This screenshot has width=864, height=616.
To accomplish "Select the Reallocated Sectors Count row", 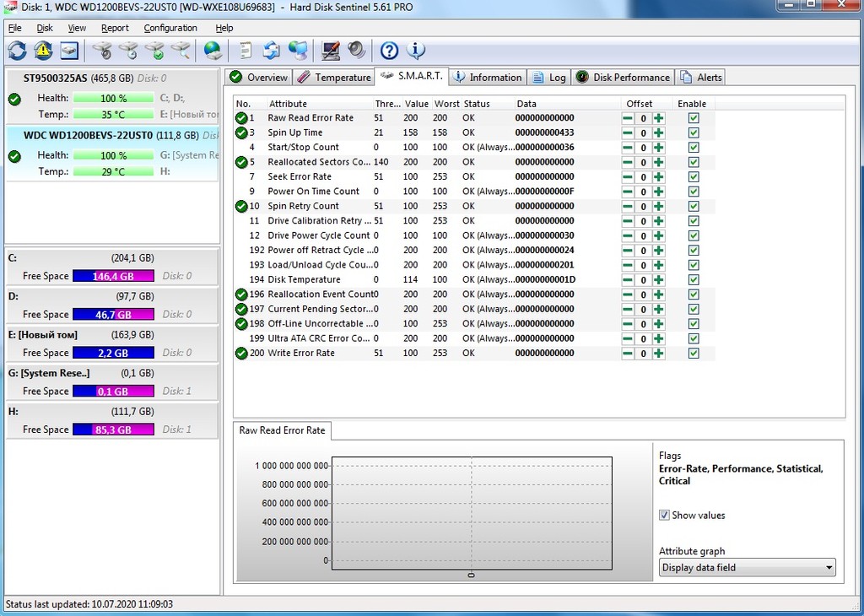I will 319,162.
